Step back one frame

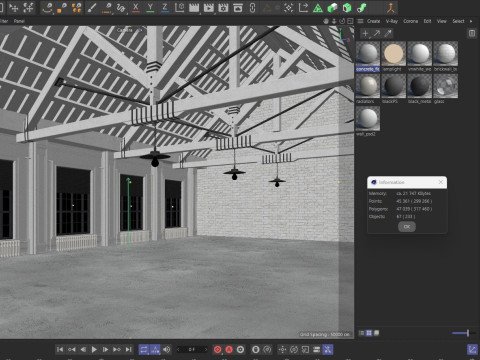point(83,349)
